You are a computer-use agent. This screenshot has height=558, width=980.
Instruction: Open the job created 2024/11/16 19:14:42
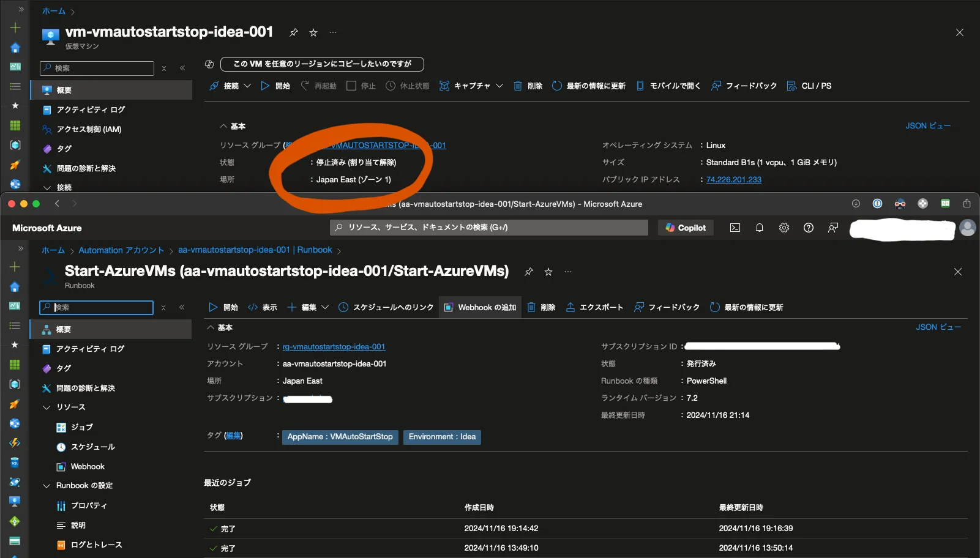(x=586, y=529)
